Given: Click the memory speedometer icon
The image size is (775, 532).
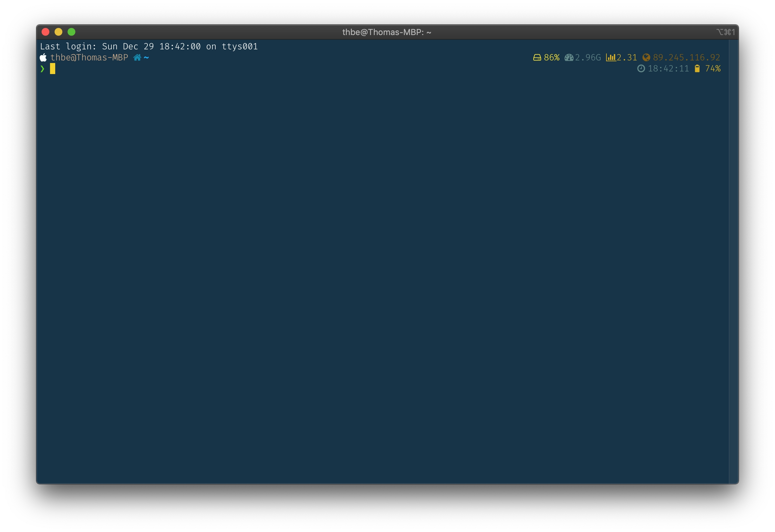Looking at the screenshot, I should click(569, 57).
